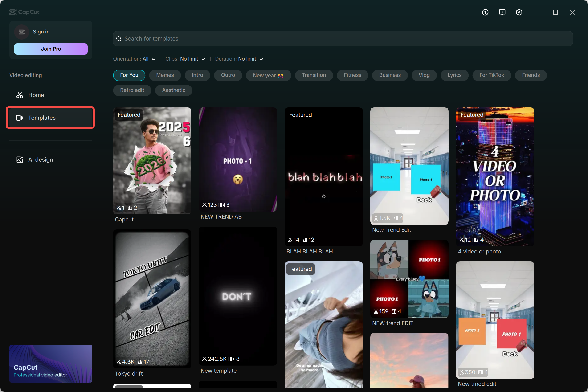Click the search magnifier icon

[x=118, y=38]
